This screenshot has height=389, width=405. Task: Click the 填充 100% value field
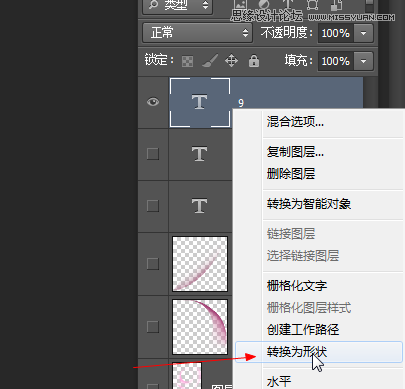(335, 61)
